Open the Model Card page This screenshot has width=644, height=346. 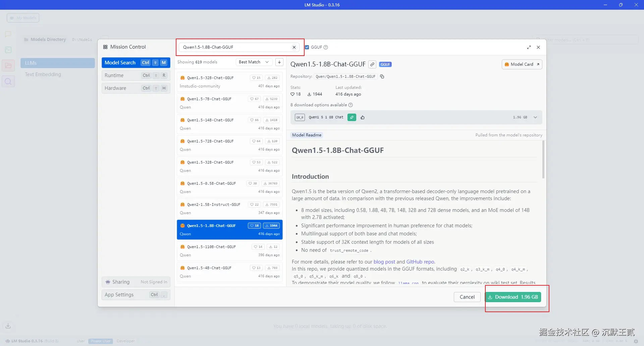click(x=522, y=64)
